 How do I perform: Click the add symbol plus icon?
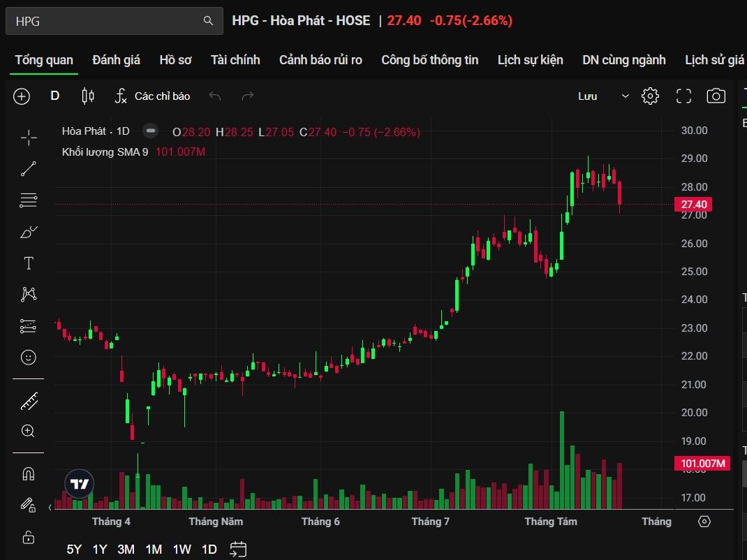[x=22, y=96]
